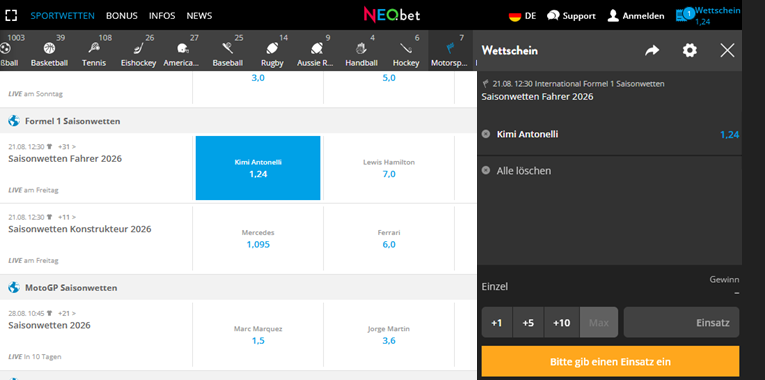
Task: Add +1 to the stake
Action: (x=497, y=322)
